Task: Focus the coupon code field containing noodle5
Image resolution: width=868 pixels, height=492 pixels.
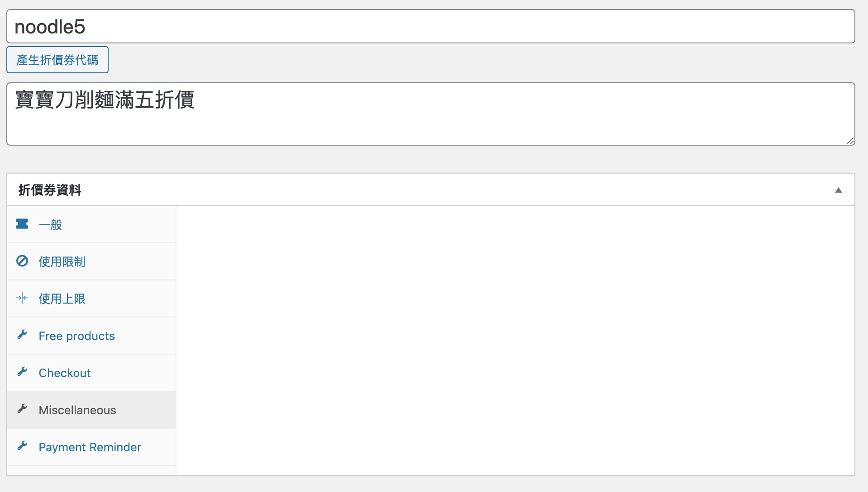Action: [430, 26]
